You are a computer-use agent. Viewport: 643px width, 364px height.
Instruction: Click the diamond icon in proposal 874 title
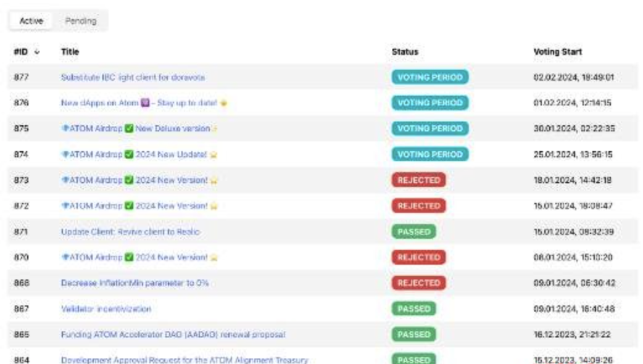[64, 155]
